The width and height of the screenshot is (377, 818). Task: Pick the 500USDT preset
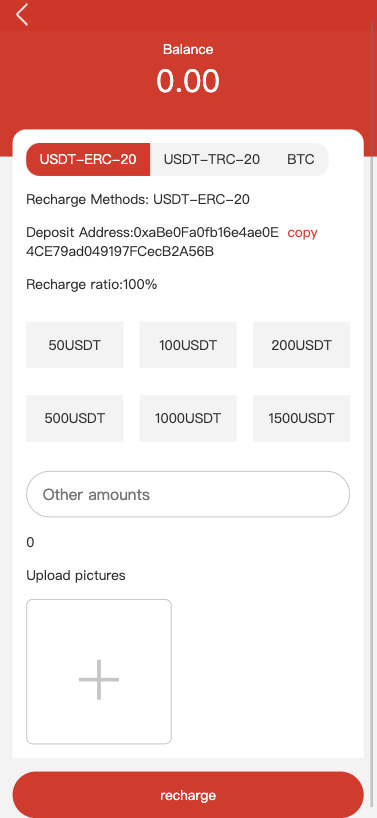click(x=75, y=418)
